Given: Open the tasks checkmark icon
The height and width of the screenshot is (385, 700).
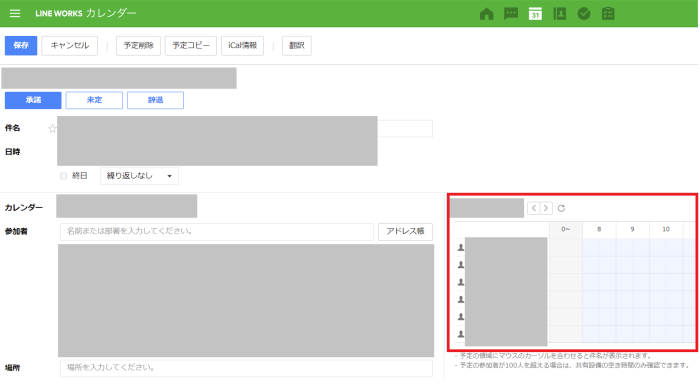Looking at the screenshot, I should coord(584,14).
